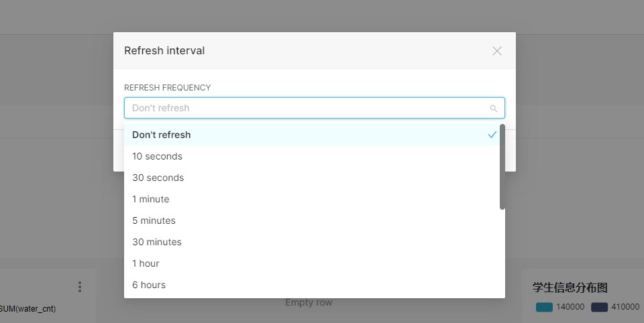Image resolution: width=644 pixels, height=323 pixels.
Task: Click the checkmark beside Don't refresh
Action: (x=492, y=135)
